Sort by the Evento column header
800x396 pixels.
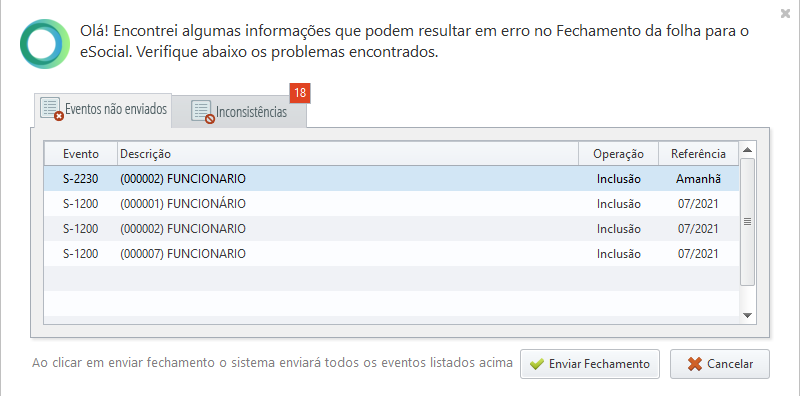(81, 154)
